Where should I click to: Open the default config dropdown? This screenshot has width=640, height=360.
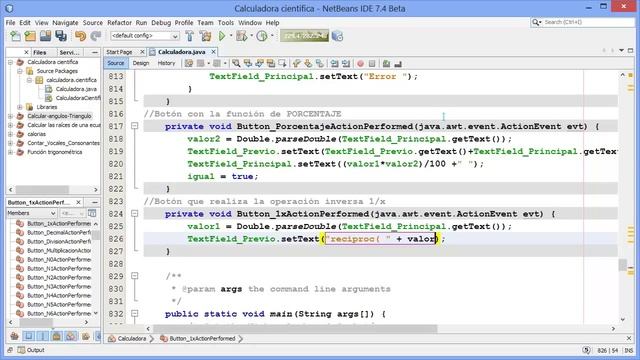point(145,36)
